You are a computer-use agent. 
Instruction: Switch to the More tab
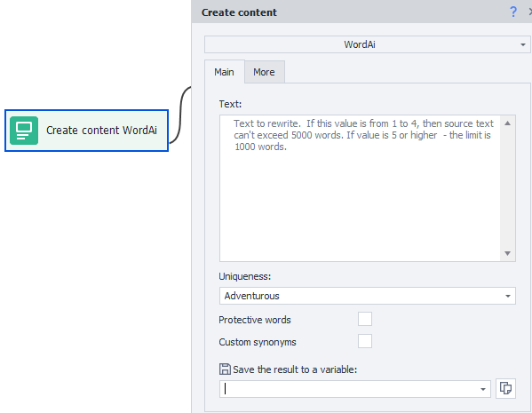(x=264, y=72)
